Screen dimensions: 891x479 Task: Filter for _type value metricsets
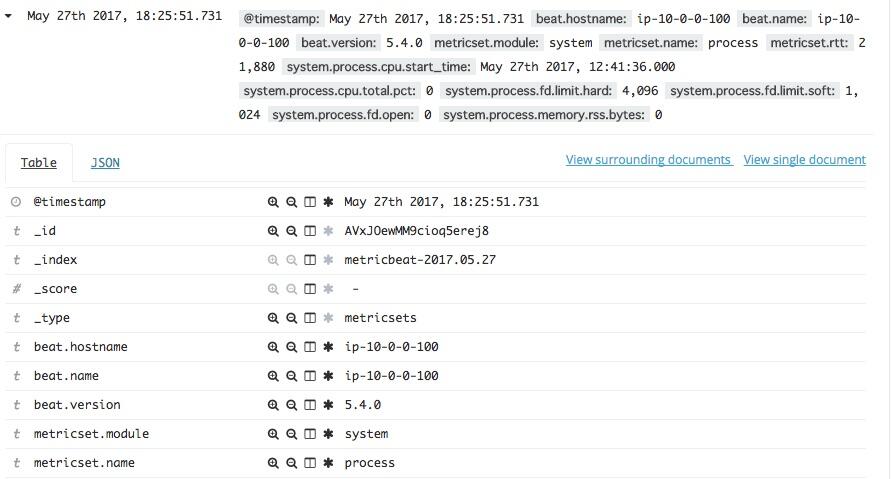tap(273, 318)
